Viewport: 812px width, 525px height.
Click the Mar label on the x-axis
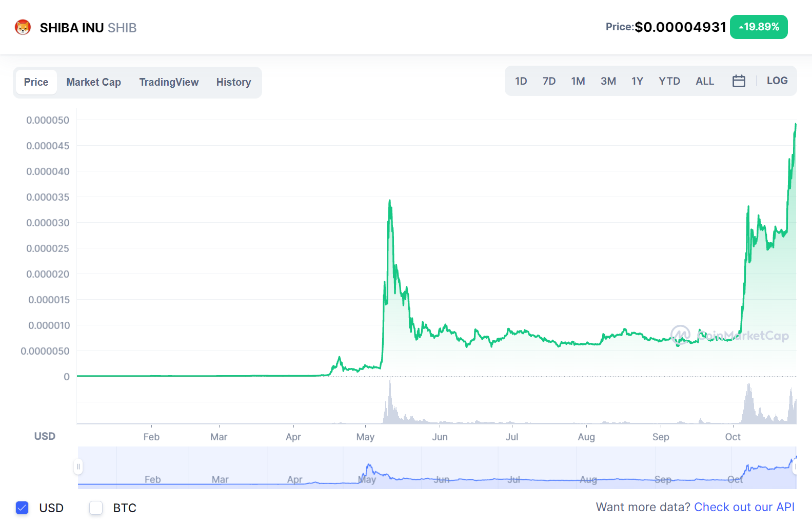pos(219,437)
